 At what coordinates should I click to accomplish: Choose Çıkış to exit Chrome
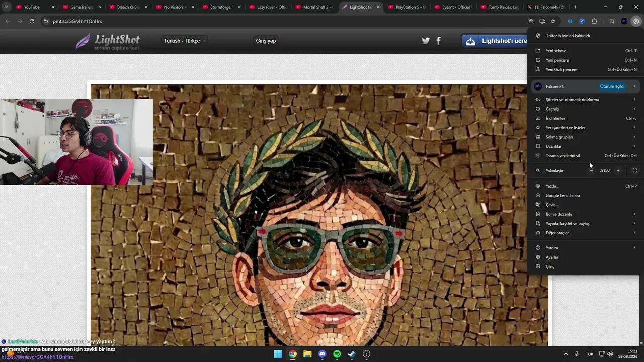click(x=586, y=267)
